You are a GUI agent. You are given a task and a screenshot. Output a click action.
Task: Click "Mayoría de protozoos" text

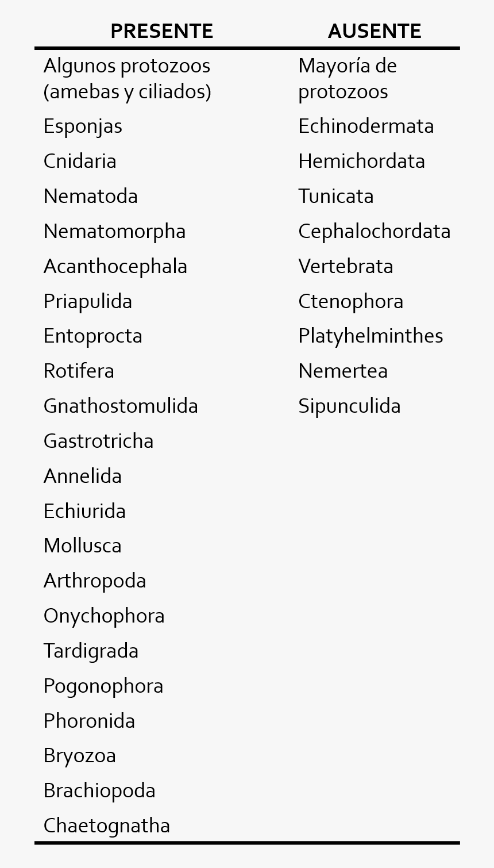tap(347, 79)
